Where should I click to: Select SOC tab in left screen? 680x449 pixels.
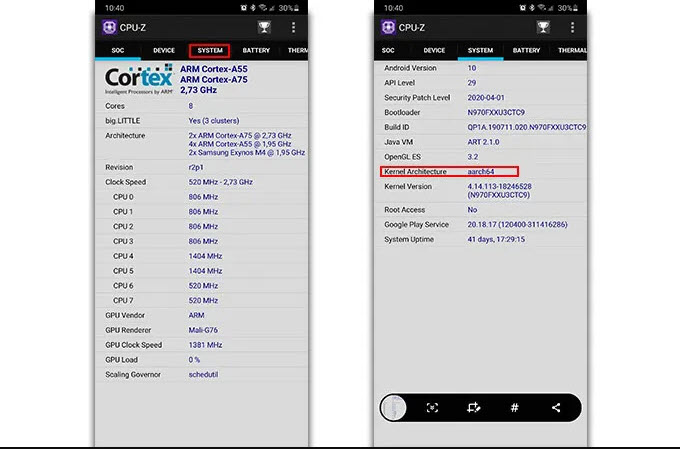[x=118, y=50]
